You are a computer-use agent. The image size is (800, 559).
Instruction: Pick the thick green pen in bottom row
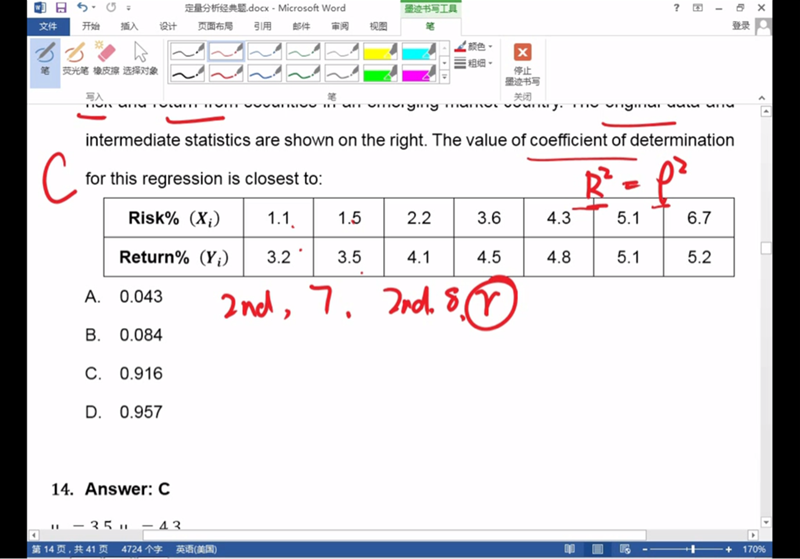[303, 73]
